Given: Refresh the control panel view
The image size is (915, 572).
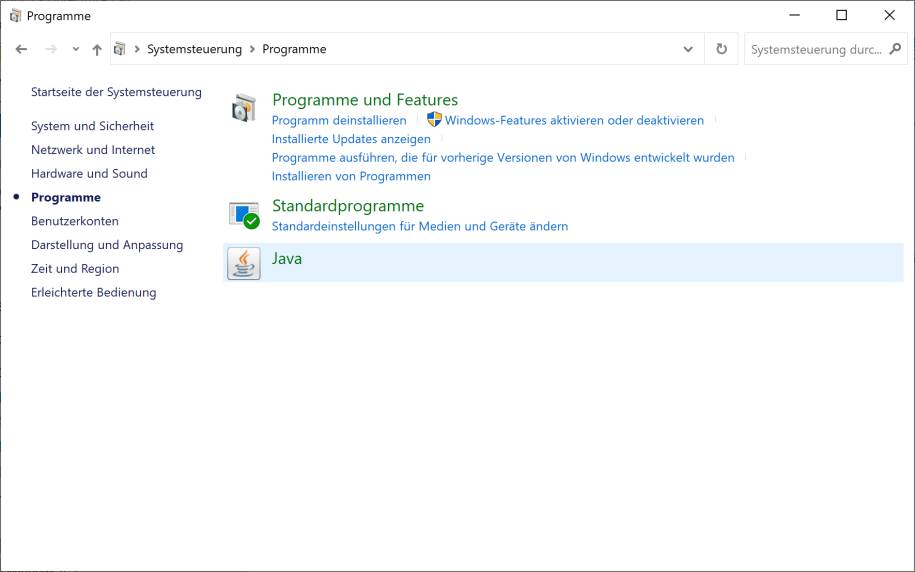Looking at the screenshot, I should 721,49.
